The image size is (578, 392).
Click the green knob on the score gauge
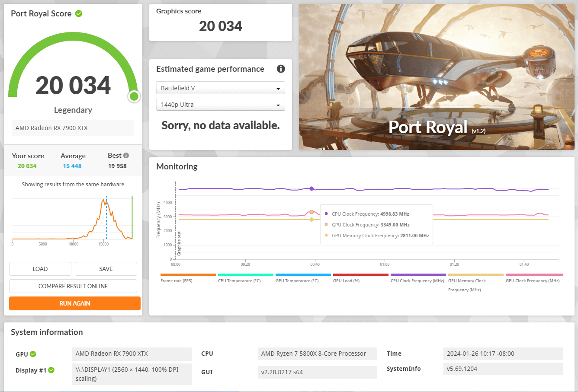click(x=134, y=96)
